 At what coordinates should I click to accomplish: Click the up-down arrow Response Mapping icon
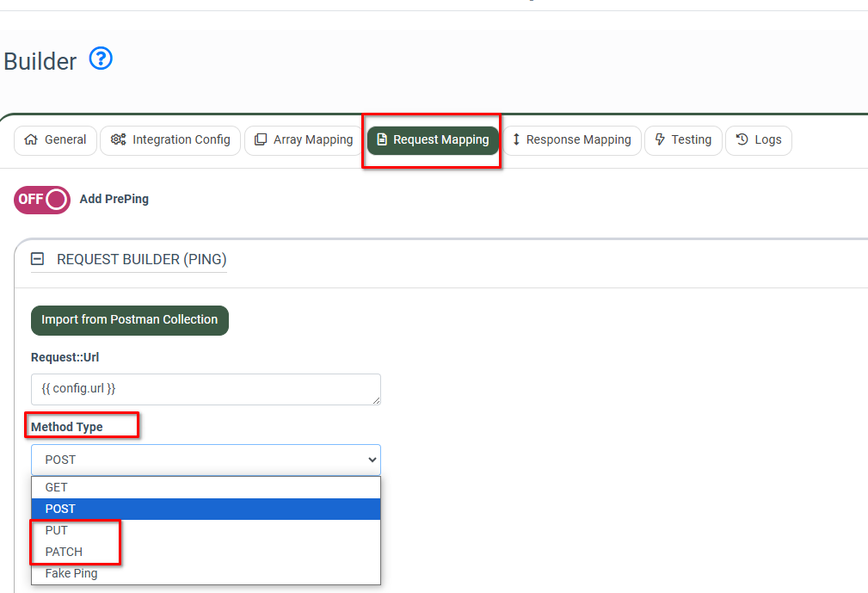coord(516,139)
